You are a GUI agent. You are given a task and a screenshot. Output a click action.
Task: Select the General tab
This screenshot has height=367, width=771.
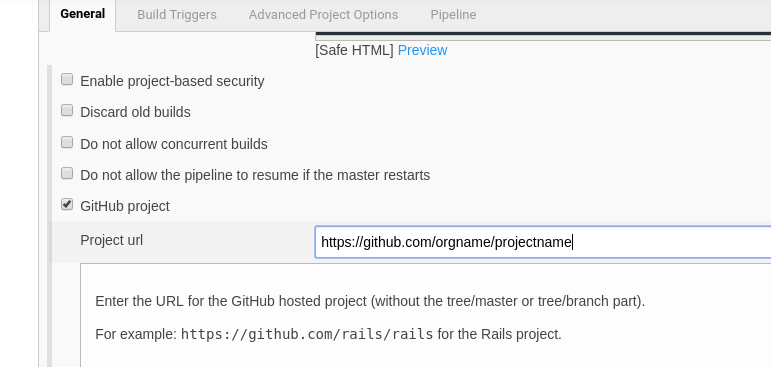tap(83, 14)
